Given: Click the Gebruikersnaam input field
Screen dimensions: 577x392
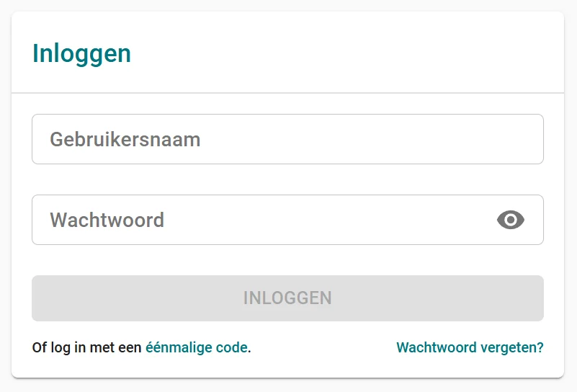Looking at the screenshot, I should coord(287,139).
